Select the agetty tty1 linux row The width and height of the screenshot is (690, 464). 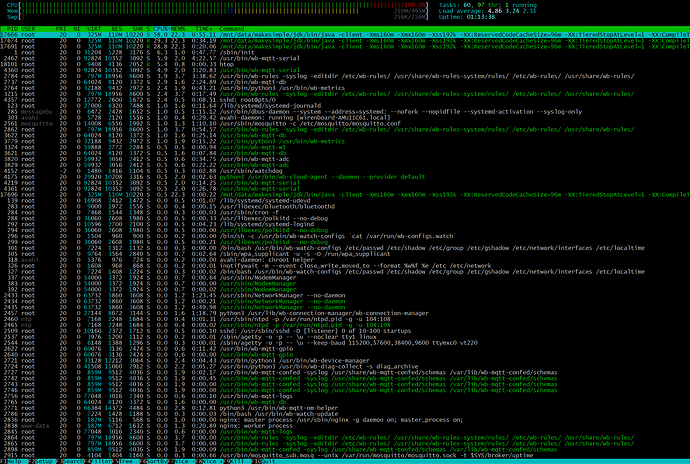[345, 337]
